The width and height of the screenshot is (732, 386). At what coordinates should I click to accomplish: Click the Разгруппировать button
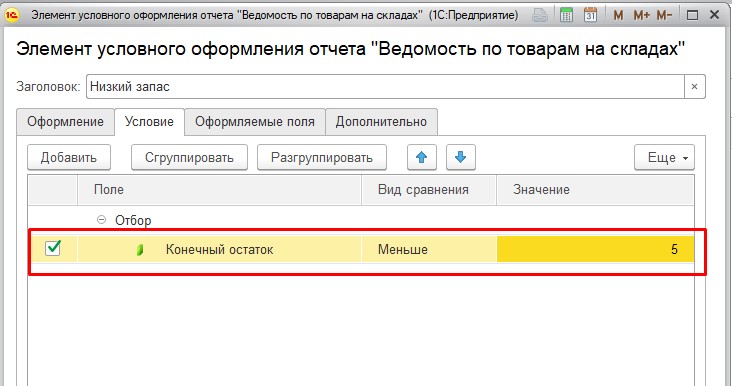322,157
